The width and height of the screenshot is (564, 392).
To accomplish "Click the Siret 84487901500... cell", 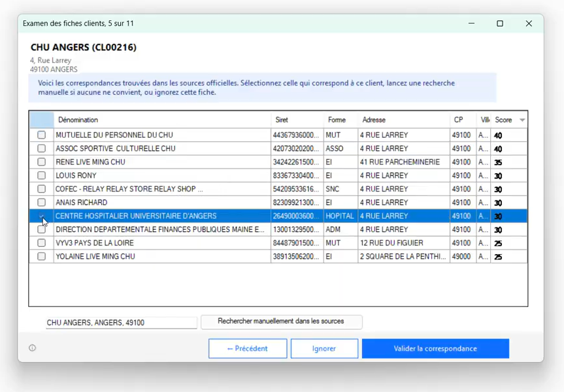I will (297, 243).
